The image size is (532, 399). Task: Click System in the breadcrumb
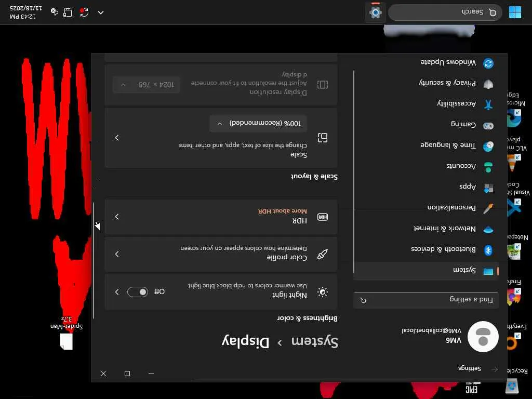(x=315, y=341)
